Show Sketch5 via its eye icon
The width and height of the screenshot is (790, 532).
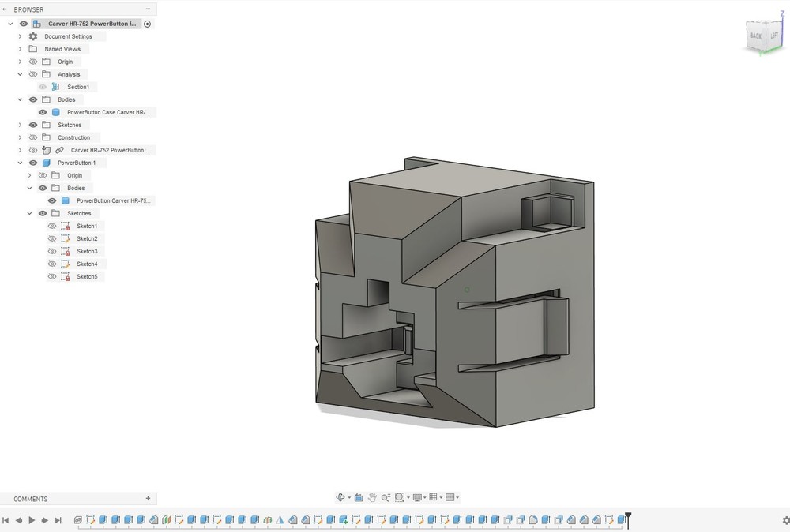(x=52, y=276)
